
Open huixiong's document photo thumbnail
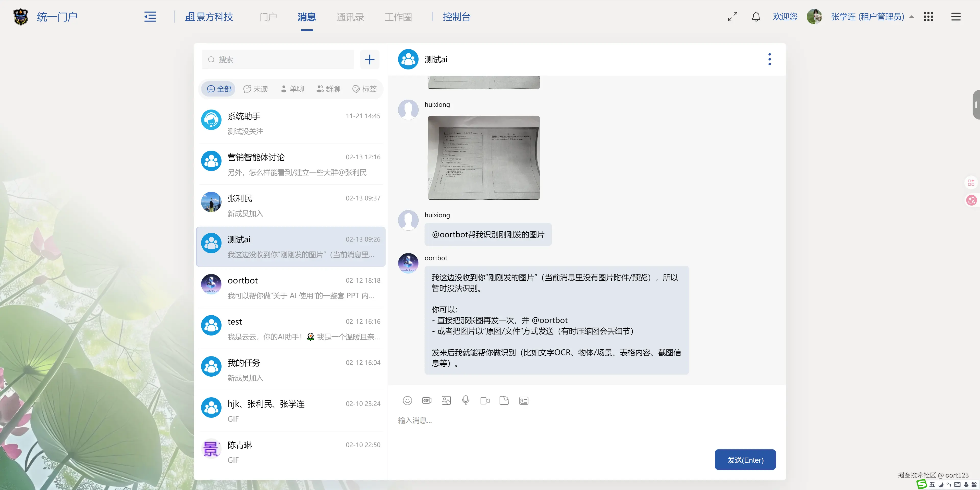[484, 158]
